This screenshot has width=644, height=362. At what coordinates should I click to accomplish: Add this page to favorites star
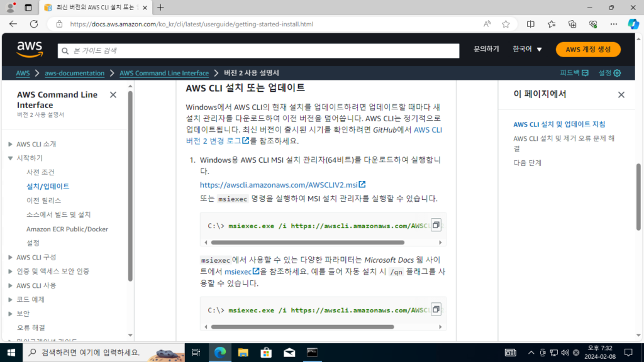(x=506, y=25)
